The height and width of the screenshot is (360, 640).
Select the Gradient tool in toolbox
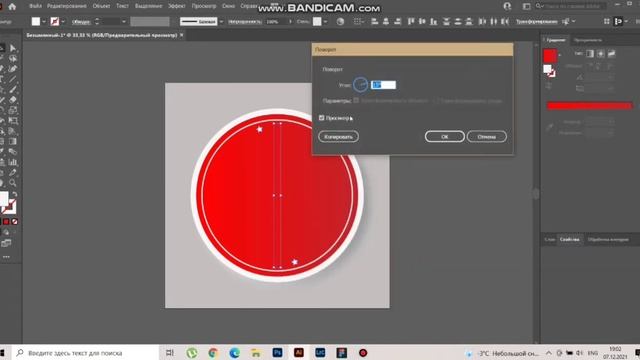click(x=13, y=141)
